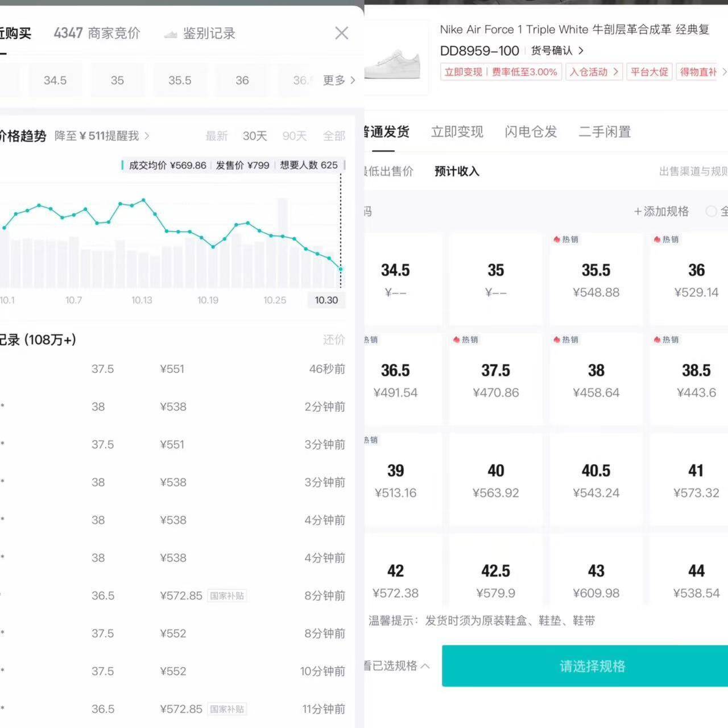The height and width of the screenshot is (728, 728).
Task: Choose size 35.5 card ¥548.88
Action: 595,279
